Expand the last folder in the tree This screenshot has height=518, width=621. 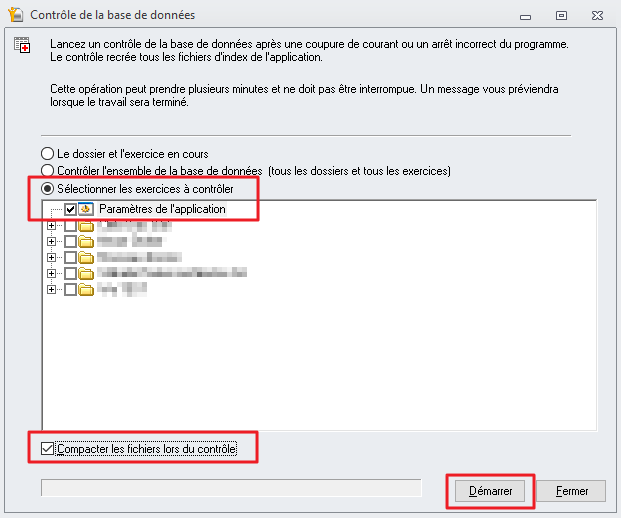51,289
